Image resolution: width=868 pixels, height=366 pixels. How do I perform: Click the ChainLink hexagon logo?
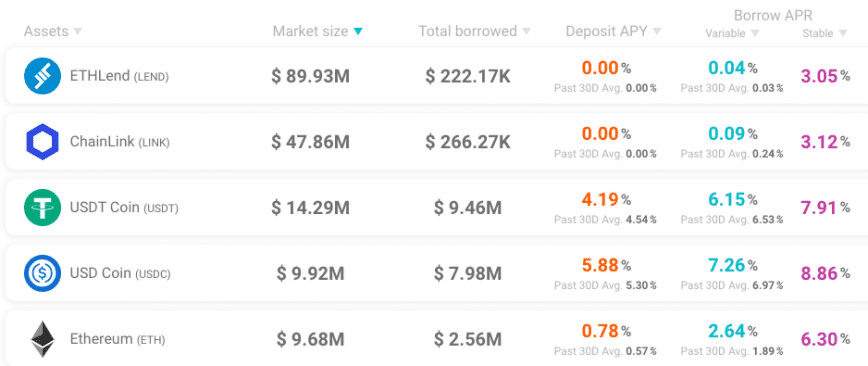coord(42,142)
